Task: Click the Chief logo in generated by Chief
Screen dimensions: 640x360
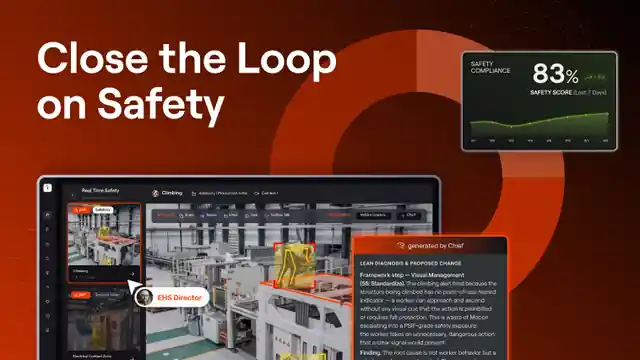Action: click(400, 246)
